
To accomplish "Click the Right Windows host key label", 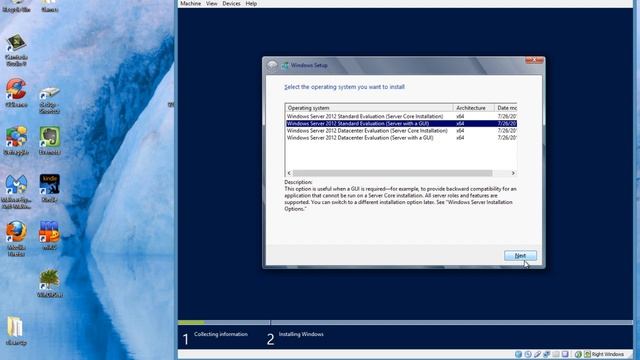I will 608,354.
